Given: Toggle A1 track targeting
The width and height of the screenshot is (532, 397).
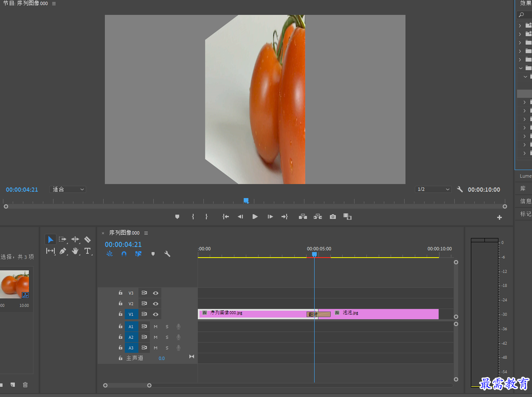Looking at the screenshot, I should coord(131,326).
